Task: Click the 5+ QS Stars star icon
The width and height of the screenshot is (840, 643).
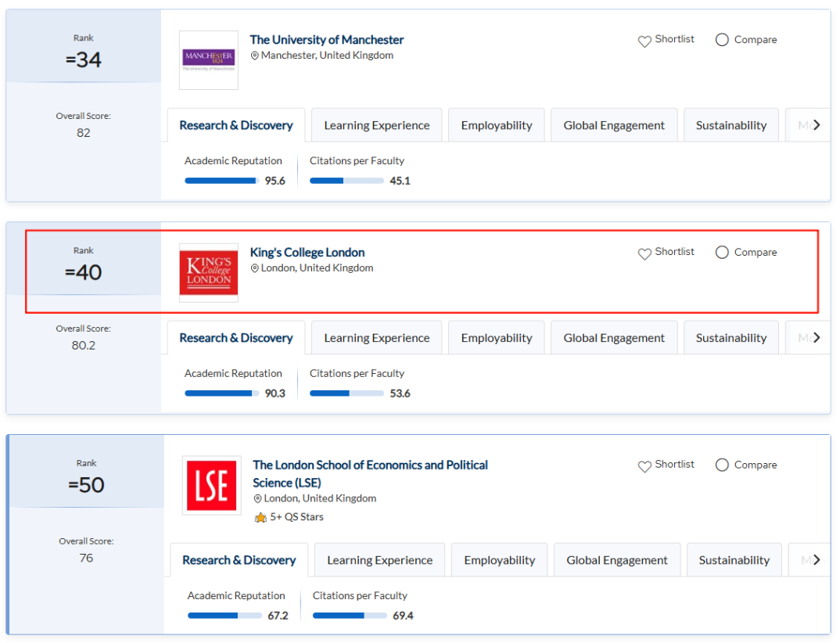Action: pos(260,518)
